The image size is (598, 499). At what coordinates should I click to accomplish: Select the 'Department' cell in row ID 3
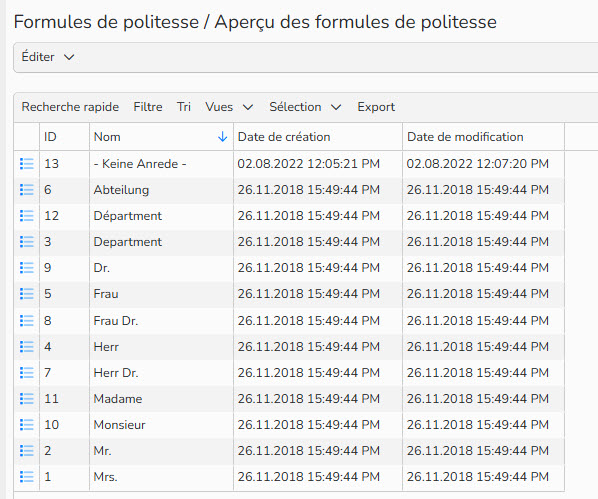(161, 241)
